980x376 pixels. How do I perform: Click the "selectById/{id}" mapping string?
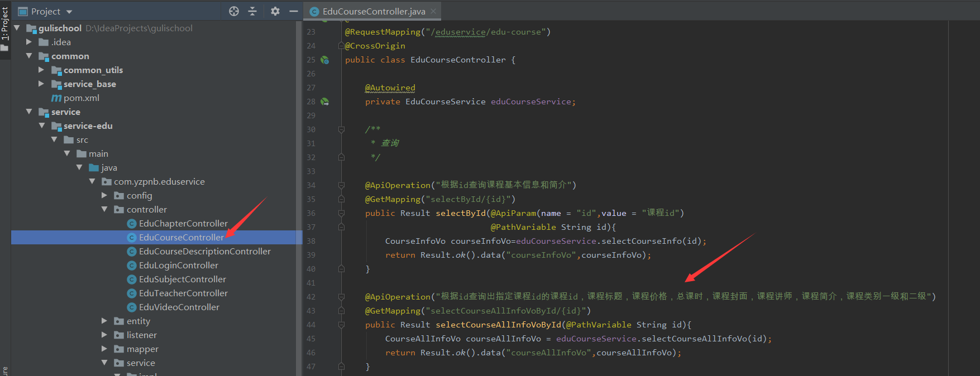tap(468, 199)
